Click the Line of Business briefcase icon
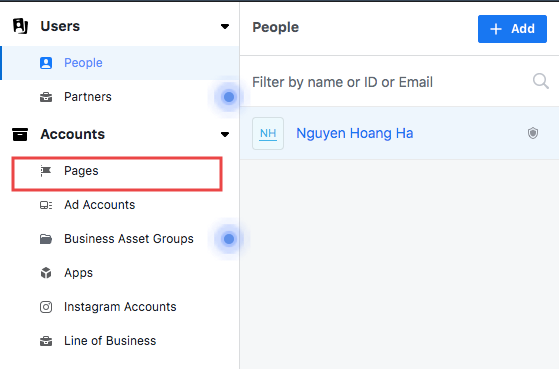Viewport: 559px width, 369px height. 46,341
